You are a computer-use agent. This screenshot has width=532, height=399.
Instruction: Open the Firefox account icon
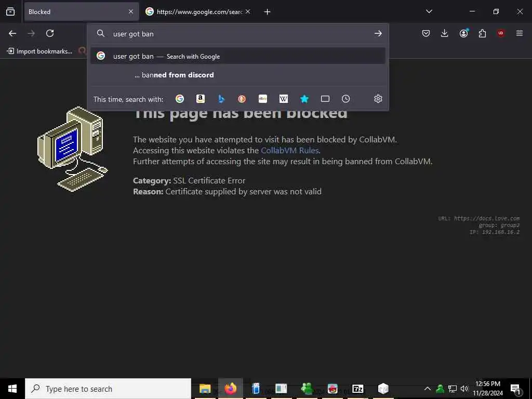click(464, 33)
